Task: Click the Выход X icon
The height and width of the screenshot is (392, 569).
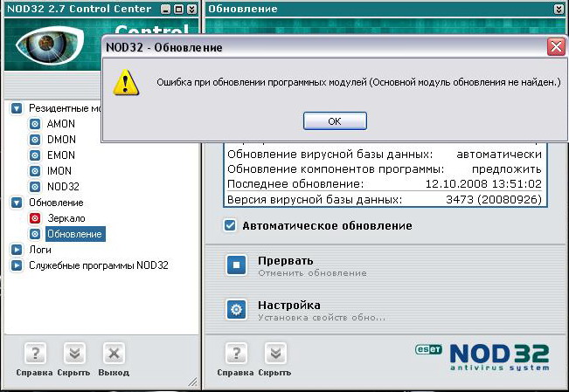Action: (113, 354)
